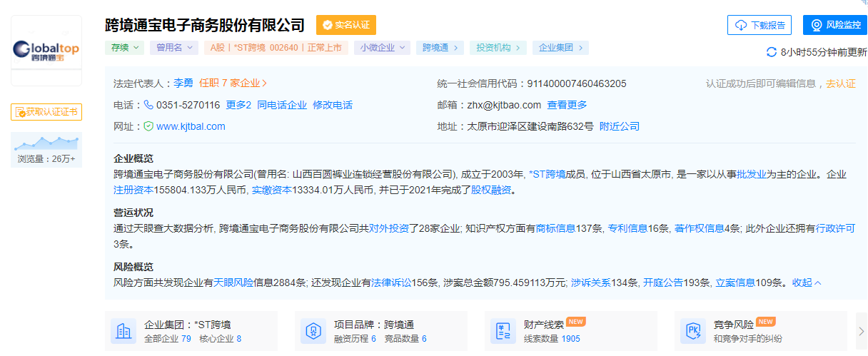868x356 pixels.
Task: View 著作权信息 copyright records
Action: point(700,228)
